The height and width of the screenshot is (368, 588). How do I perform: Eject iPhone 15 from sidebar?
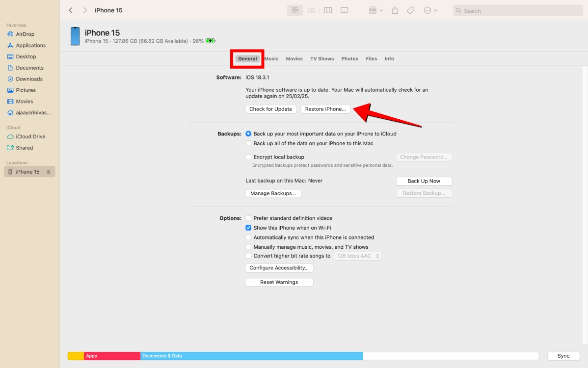coord(49,172)
